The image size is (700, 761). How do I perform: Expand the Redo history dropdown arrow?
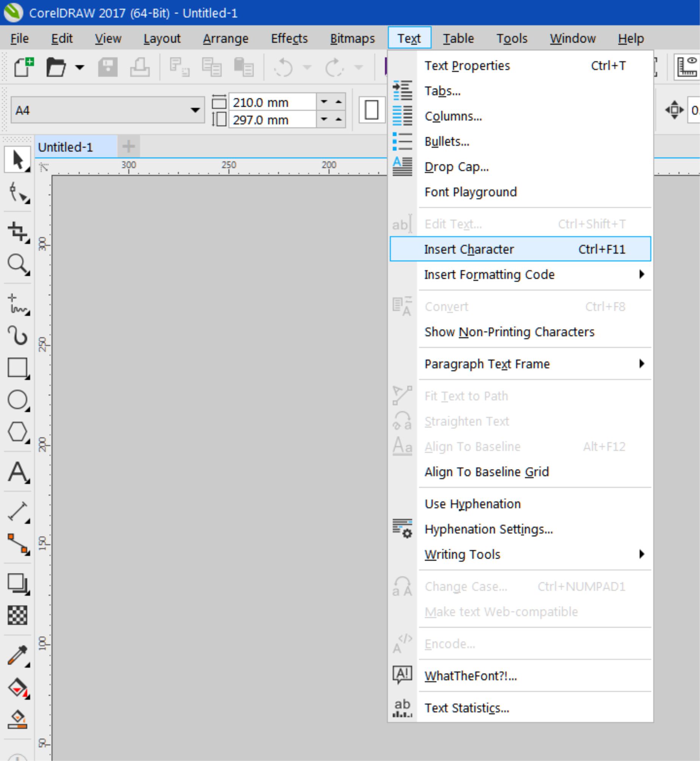coord(358,67)
